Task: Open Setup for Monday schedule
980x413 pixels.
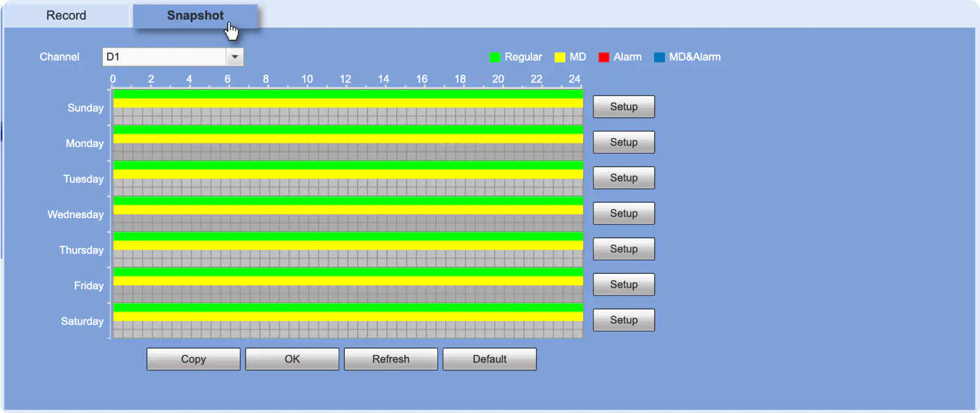Action: [x=624, y=142]
